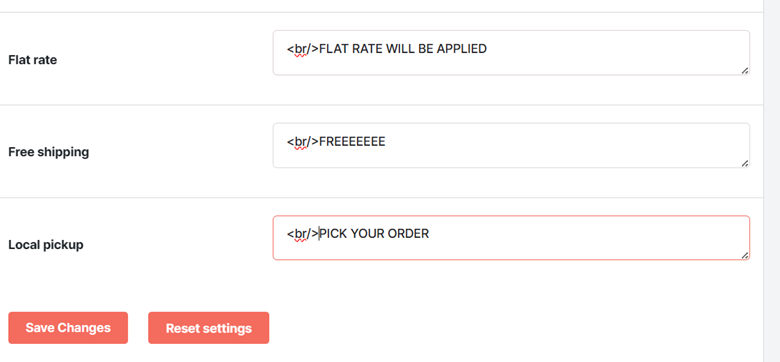Place cursor in the FREEEEEEE text

[x=352, y=142]
